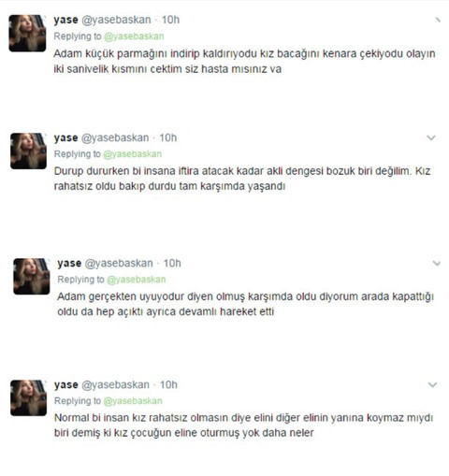
Task: Open the @yasebaskan reply mention in 'Adam gerçekten' tweet
Action: (x=136, y=280)
